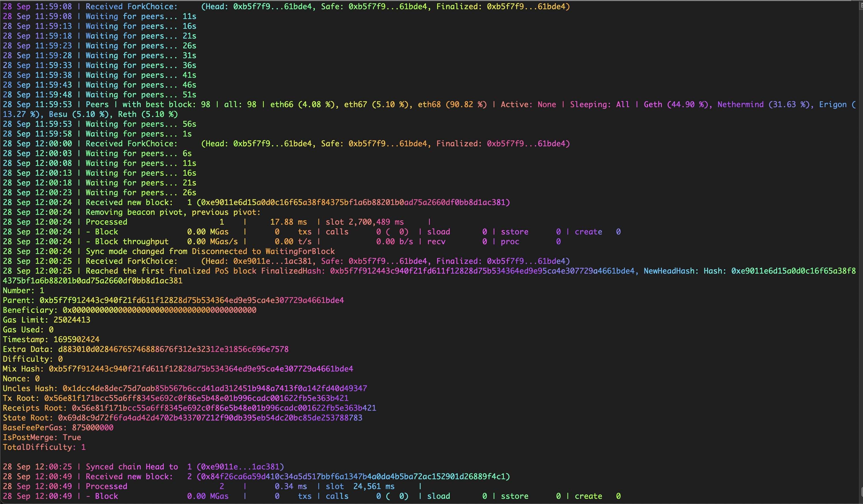The height and width of the screenshot is (504, 863).
Task: Click the 'Difficulty: 0' line
Action: tap(33, 359)
